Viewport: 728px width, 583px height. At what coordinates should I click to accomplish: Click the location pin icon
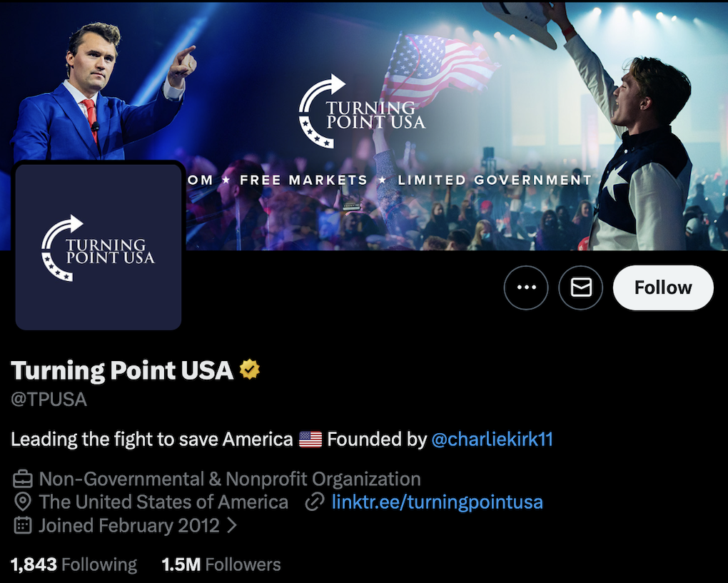click(x=21, y=502)
